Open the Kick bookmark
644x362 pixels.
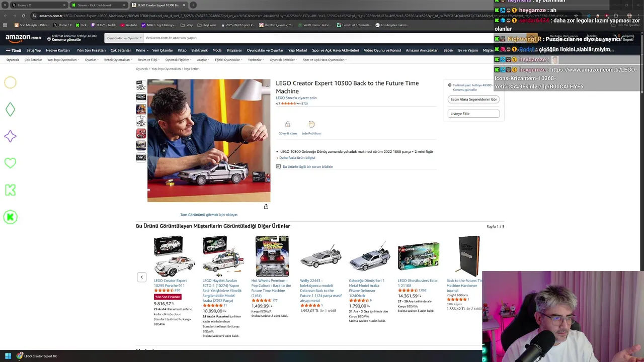click(82, 25)
